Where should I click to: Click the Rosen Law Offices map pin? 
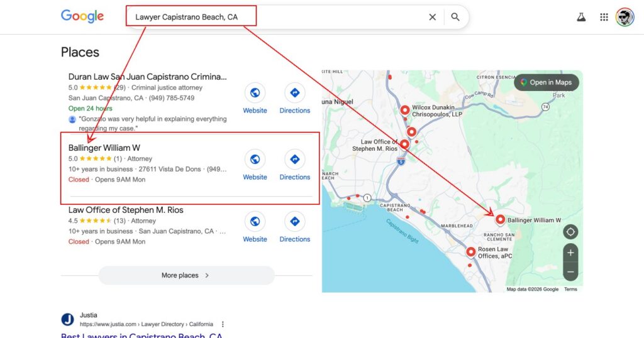click(x=471, y=252)
